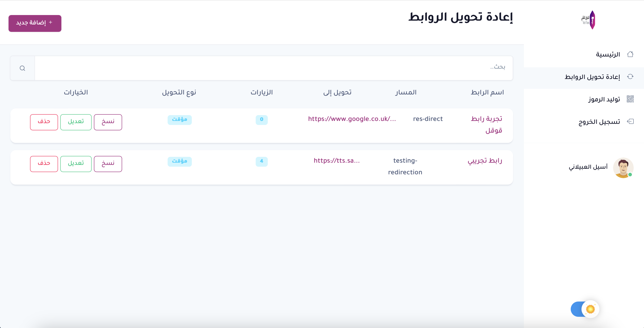
Task: Click the search magnifier icon
Action: coord(22,68)
